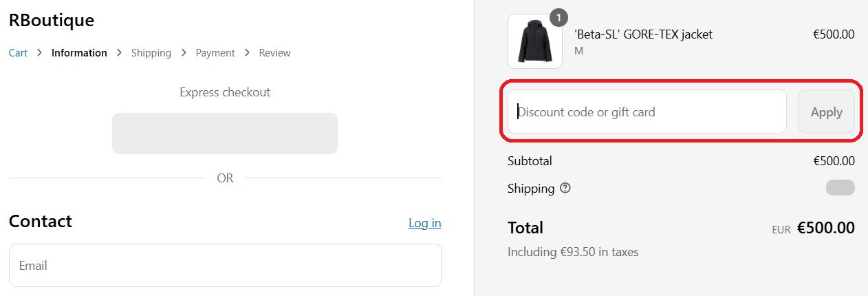Click the chevron between Information and Shipping

click(x=120, y=53)
